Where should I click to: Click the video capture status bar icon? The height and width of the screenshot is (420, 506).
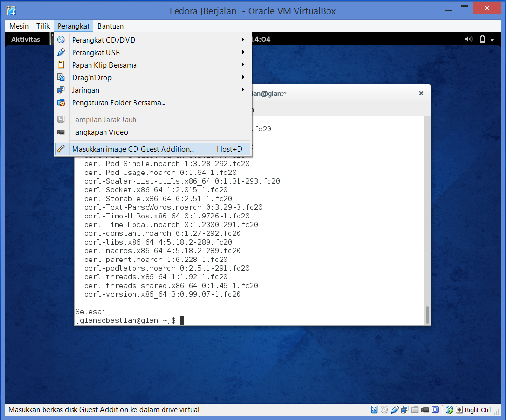pyautogui.click(x=425, y=410)
